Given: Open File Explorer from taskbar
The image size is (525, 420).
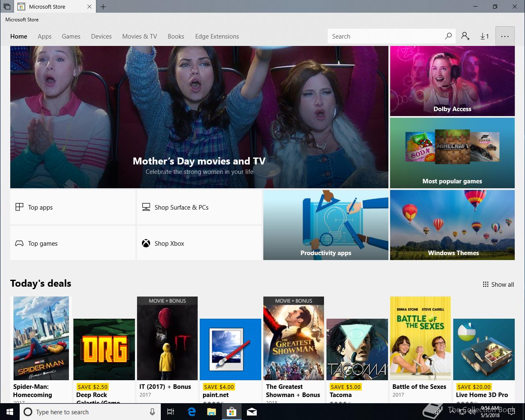Looking at the screenshot, I should click(x=211, y=412).
